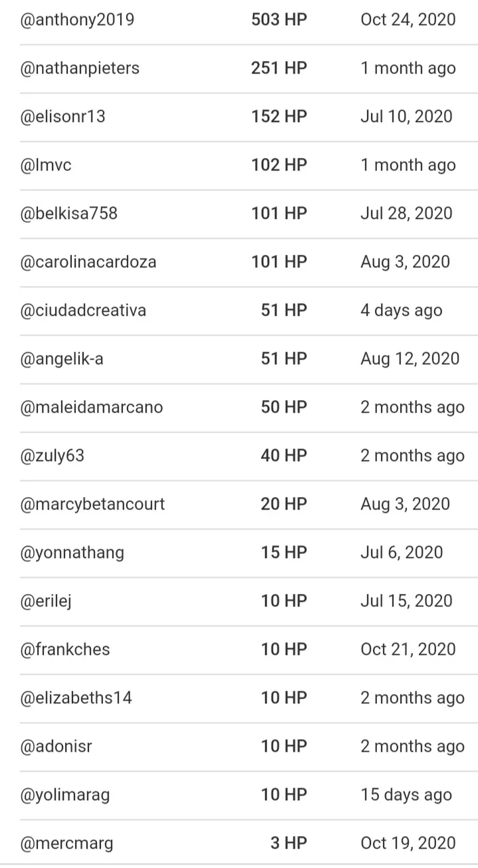The image size is (478, 868).
Task: Open the @anthony2019 profile link
Action: pos(77,20)
